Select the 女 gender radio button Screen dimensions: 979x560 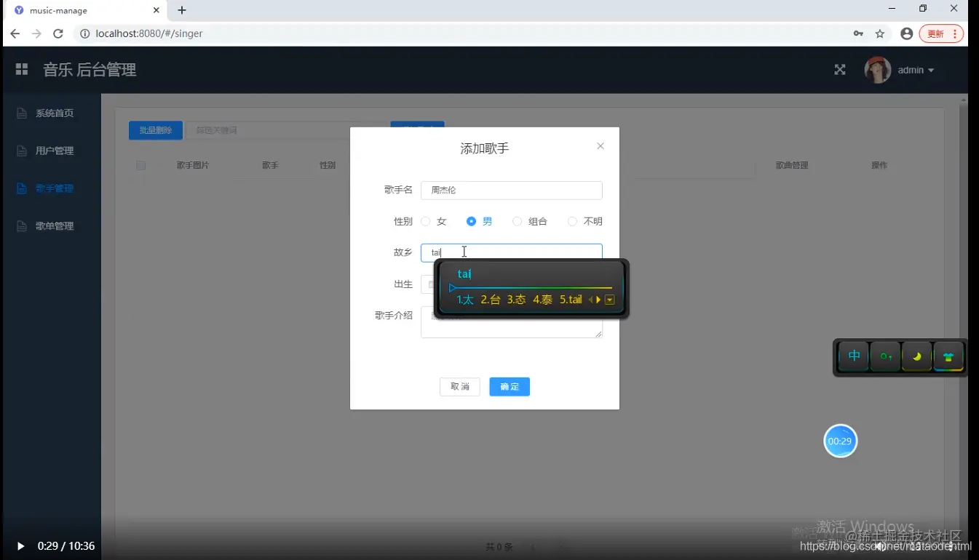pyautogui.click(x=425, y=221)
